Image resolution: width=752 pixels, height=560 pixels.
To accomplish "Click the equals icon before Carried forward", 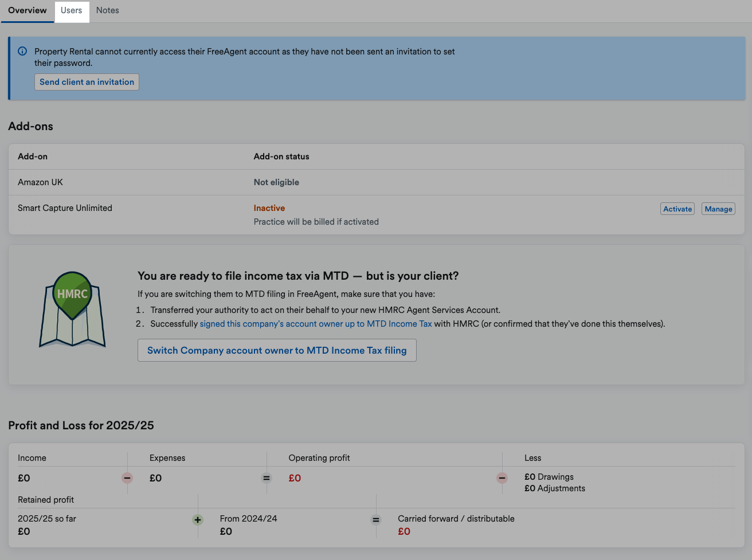I will (376, 520).
